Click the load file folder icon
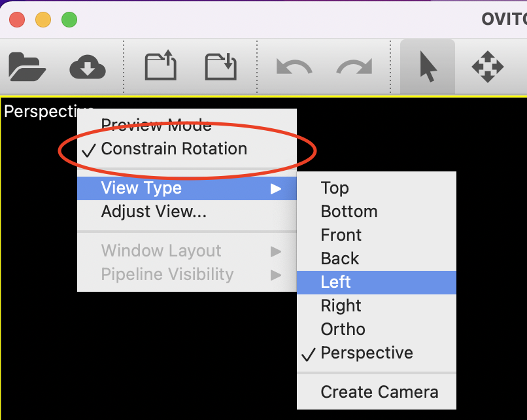The width and height of the screenshot is (527, 420). pos(27,67)
